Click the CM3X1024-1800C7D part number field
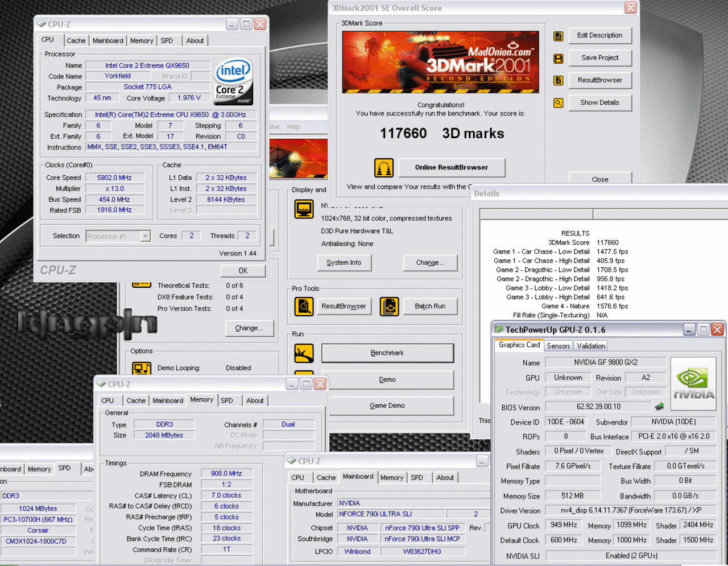Image resolution: width=728 pixels, height=566 pixels. click(x=38, y=542)
